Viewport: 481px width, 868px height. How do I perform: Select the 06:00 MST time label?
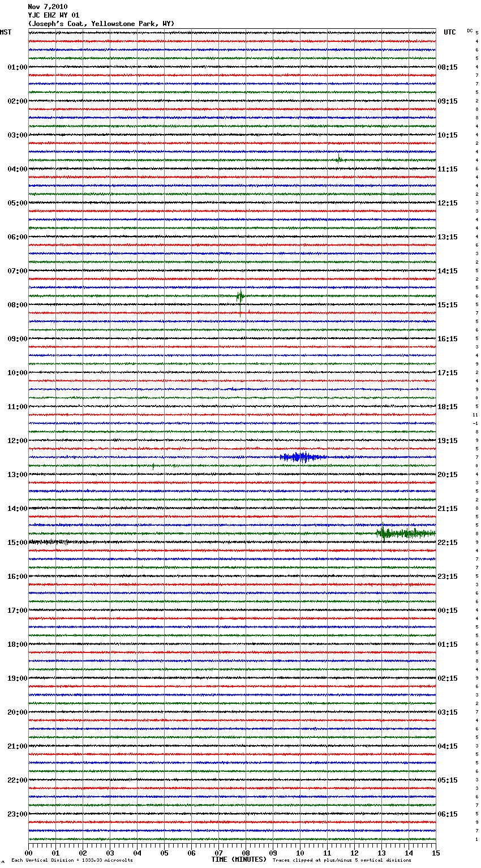tap(18, 237)
